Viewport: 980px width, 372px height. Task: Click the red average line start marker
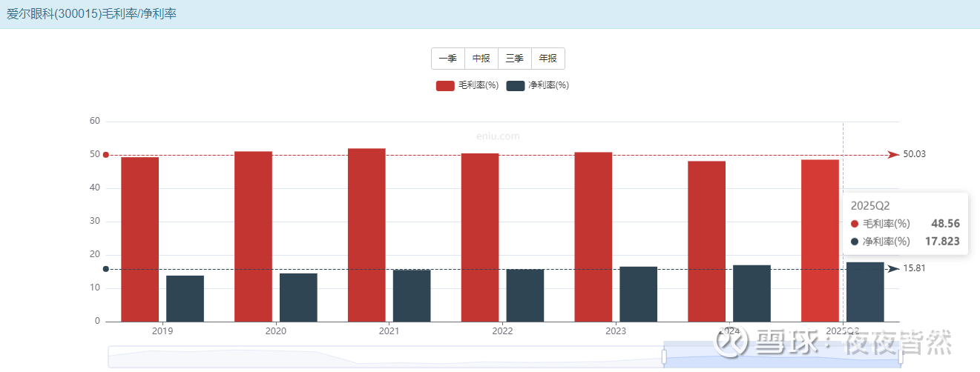[x=106, y=155]
